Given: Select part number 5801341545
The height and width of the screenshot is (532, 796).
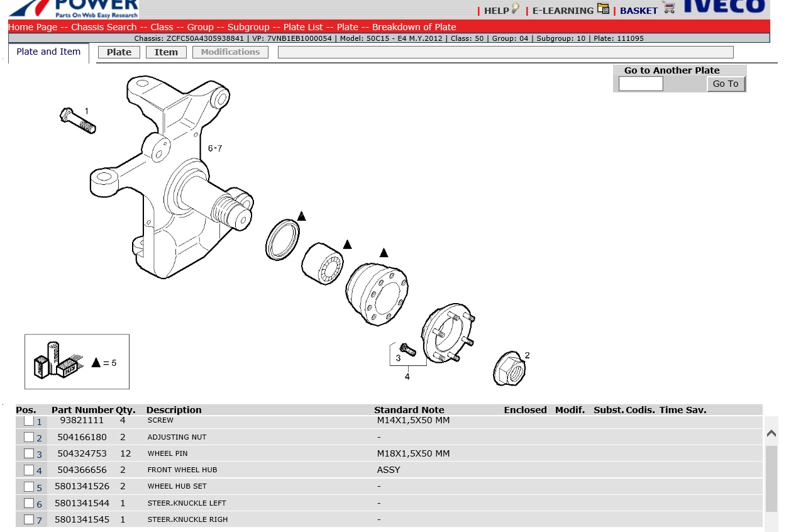Looking at the screenshot, I should pyautogui.click(x=82, y=519).
